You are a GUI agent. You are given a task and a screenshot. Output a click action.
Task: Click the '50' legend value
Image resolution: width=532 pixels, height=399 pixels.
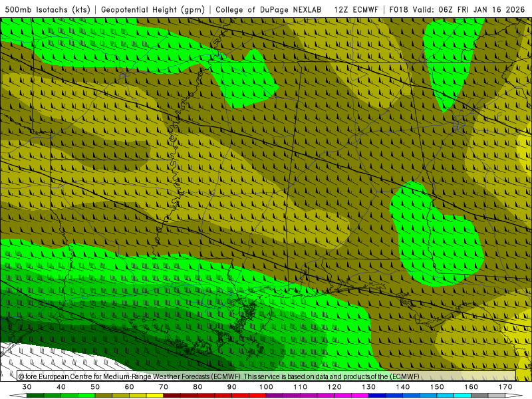click(x=95, y=387)
